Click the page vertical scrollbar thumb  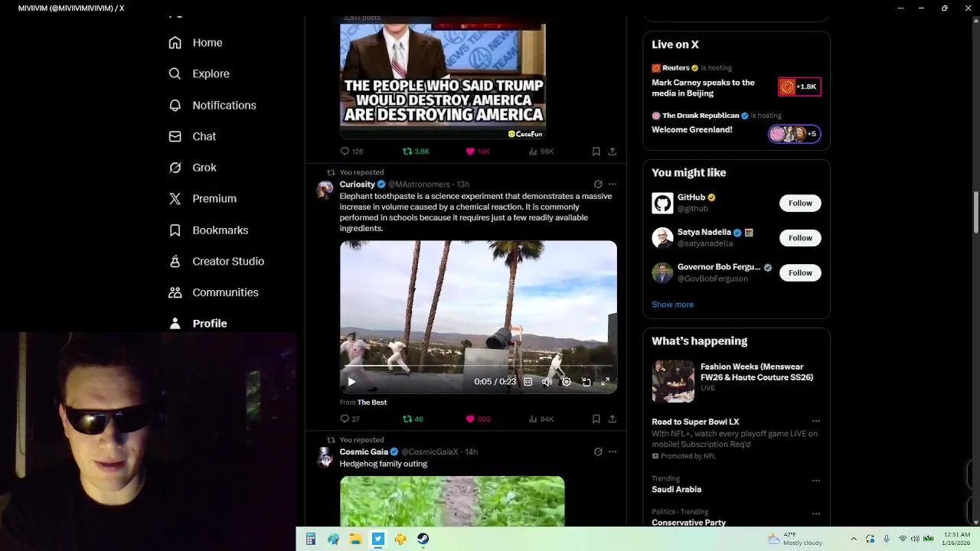click(976, 213)
